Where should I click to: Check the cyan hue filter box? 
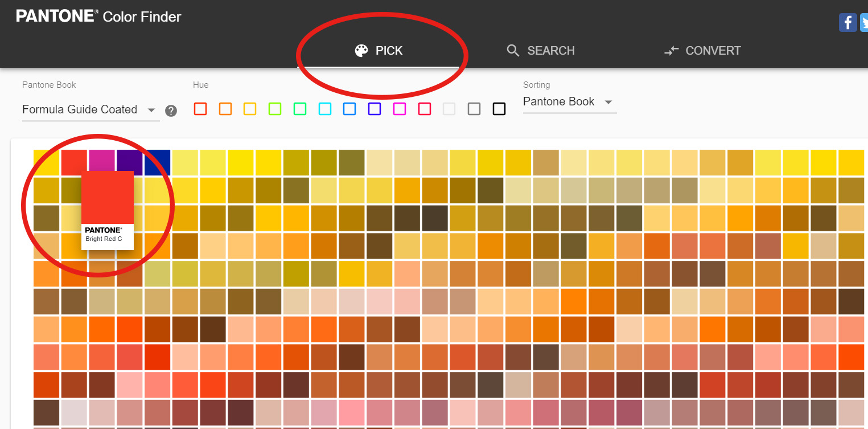(325, 109)
